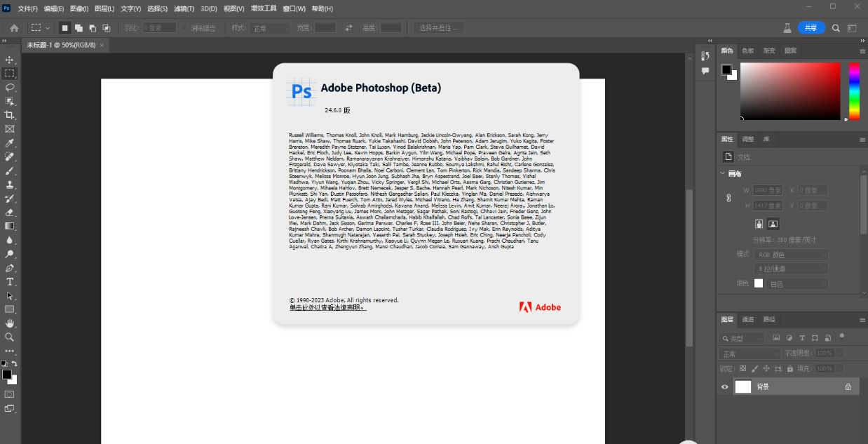Select the Lasso tool

10,87
